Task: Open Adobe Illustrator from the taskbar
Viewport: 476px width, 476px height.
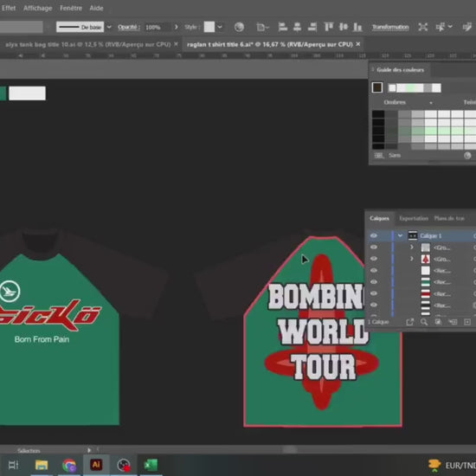Action: [x=96, y=465]
